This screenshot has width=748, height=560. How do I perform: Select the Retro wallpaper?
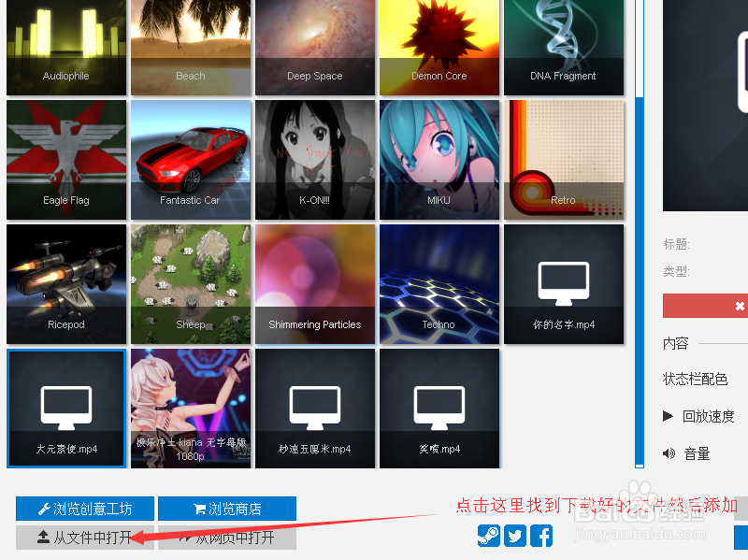click(564, 160)
